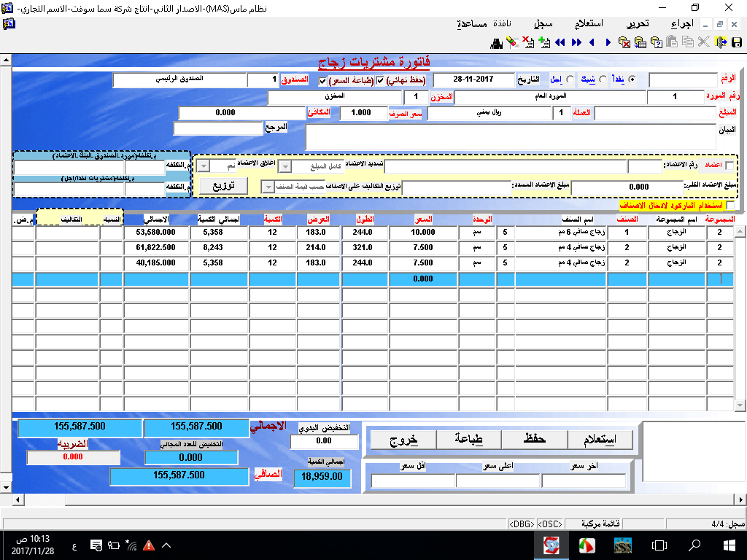The width and height of the screenshot is (747, 560).
Task: Click the database query icon with question mark
Action: click(x=655, y=42)
